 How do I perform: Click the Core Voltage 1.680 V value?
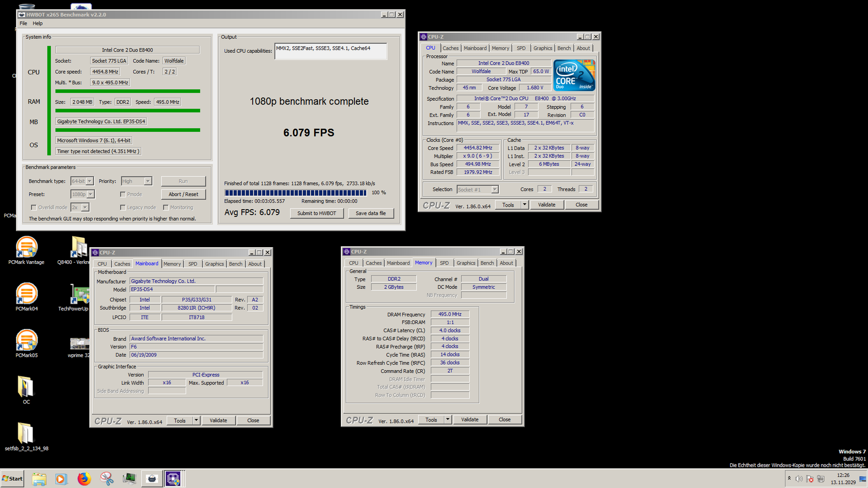coord(535,88)
